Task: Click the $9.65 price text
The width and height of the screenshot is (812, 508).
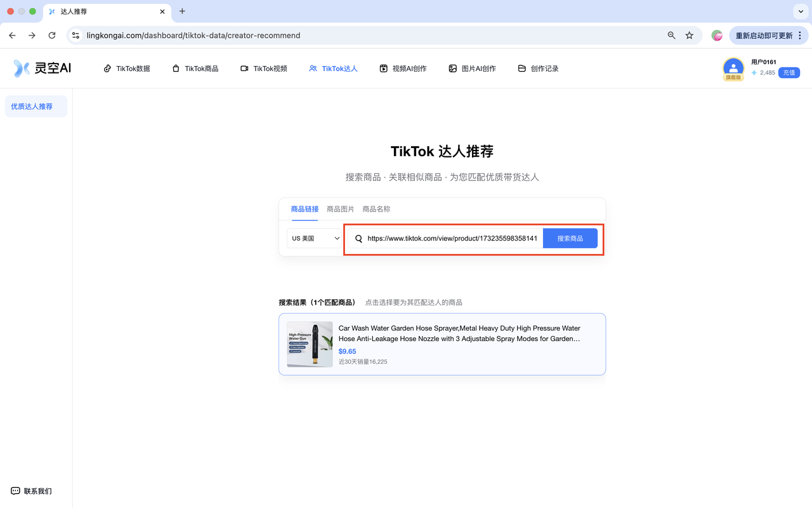Action: [348, 351]
